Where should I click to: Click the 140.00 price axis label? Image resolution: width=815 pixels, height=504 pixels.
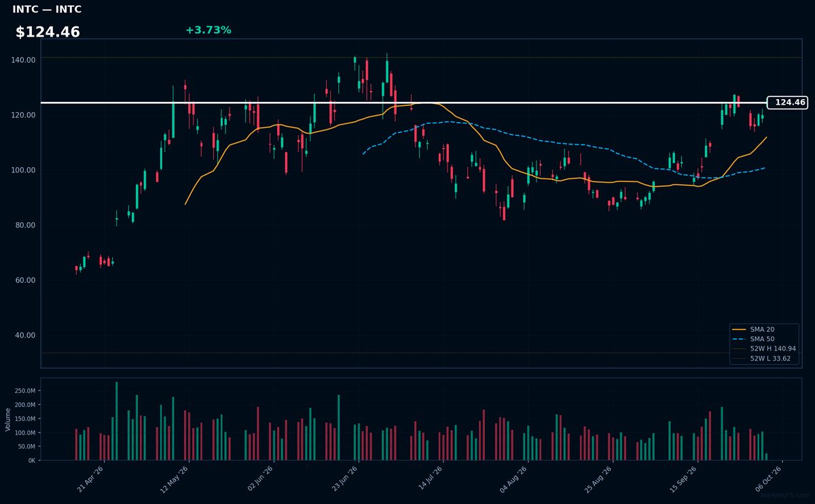click(x=23, y=60)
